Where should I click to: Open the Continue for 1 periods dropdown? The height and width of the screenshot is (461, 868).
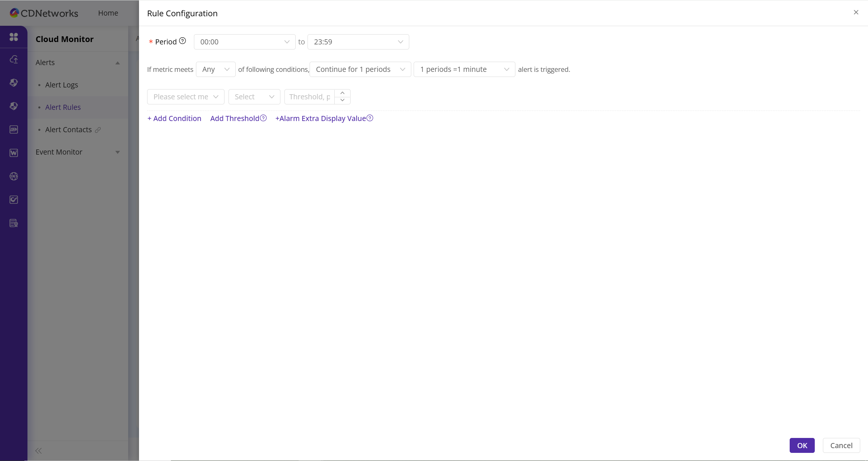tap(360, 69)
